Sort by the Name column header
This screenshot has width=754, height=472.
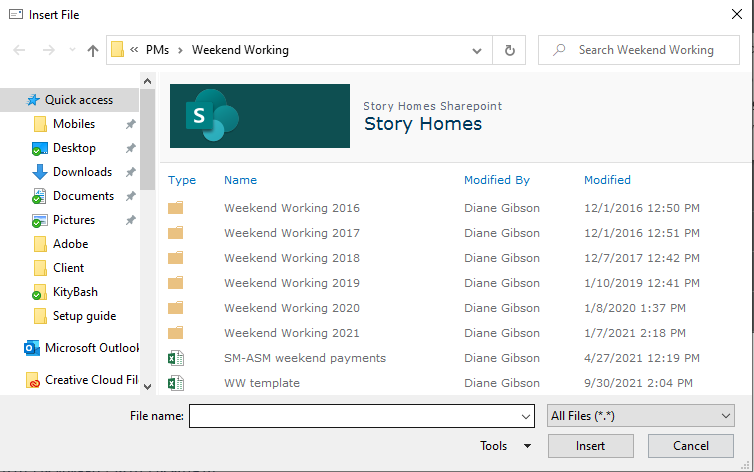pos(240,180)
